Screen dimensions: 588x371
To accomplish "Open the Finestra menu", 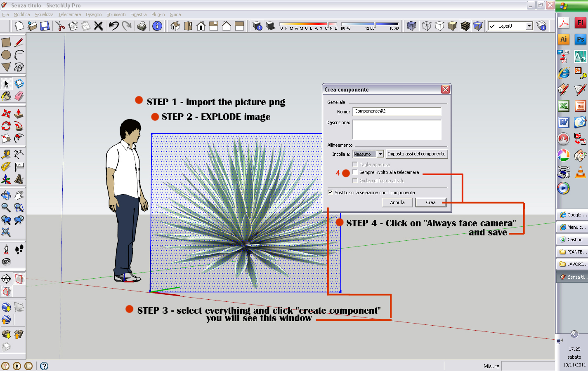I will (139, 14).
